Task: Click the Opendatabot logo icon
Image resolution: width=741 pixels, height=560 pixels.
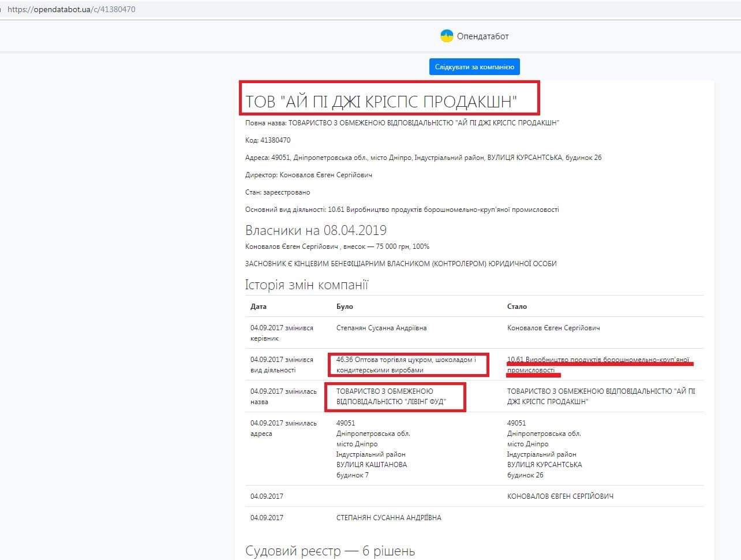Action: click(x=447, y=36)
